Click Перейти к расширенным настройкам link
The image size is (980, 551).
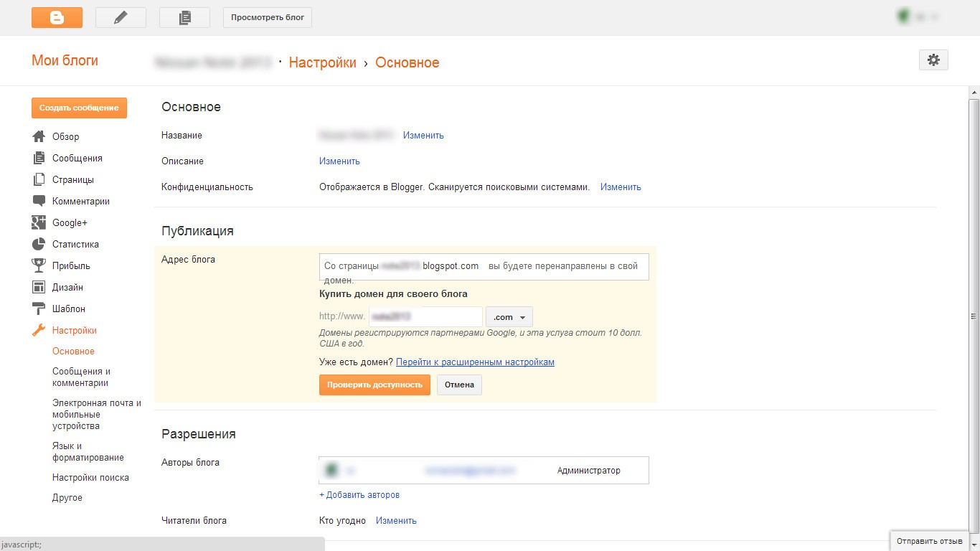pyautogui.click(x=475, y=362)
